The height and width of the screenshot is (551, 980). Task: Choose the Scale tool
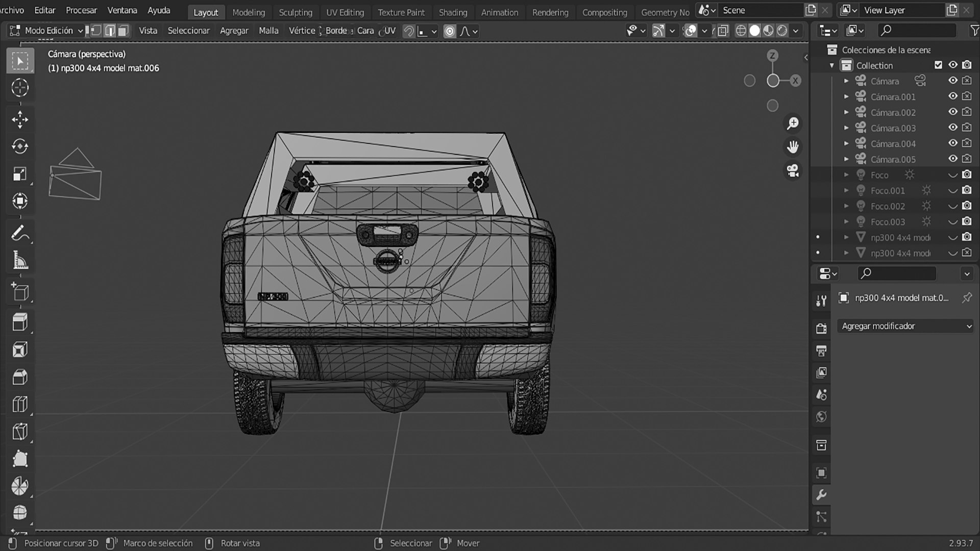pos(20,174)
